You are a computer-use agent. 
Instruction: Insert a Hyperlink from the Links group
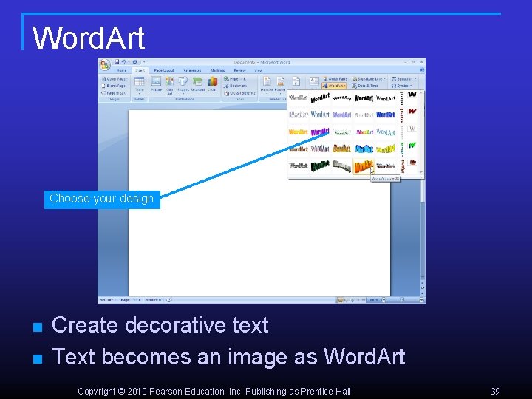coord(235,79)
